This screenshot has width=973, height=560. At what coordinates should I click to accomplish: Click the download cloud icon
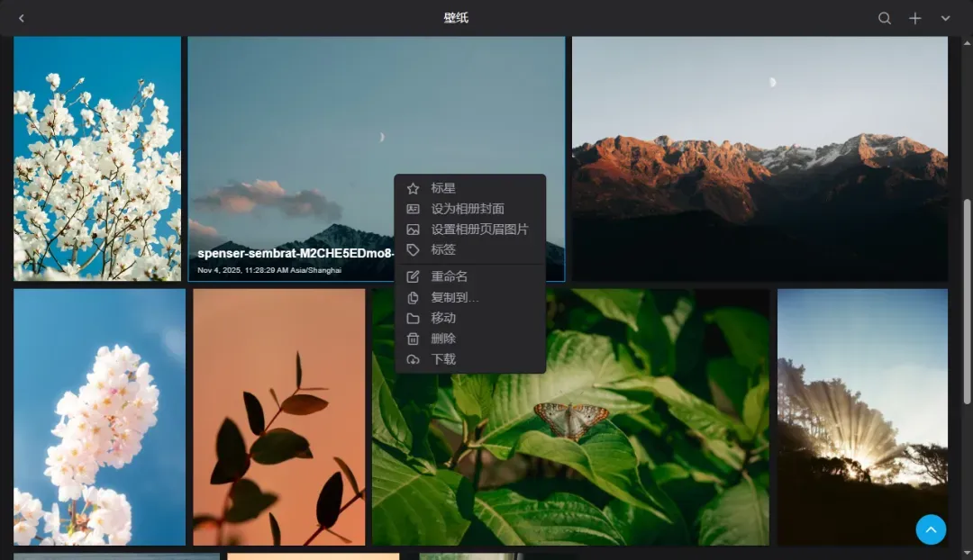point(414,359)
